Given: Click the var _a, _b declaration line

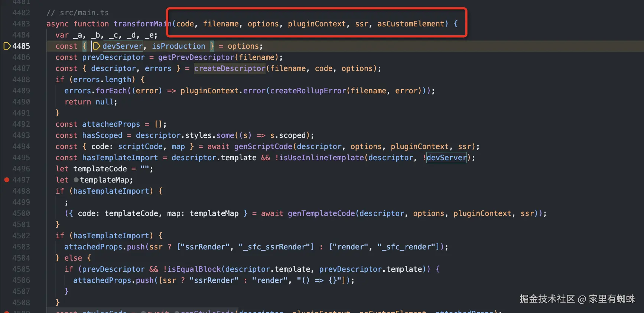Looking at the screenshot, I should (107, 35).
